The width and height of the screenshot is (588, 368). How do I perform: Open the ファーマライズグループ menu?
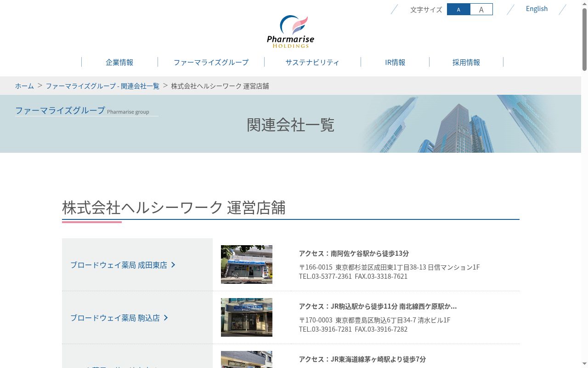[211, 62]
